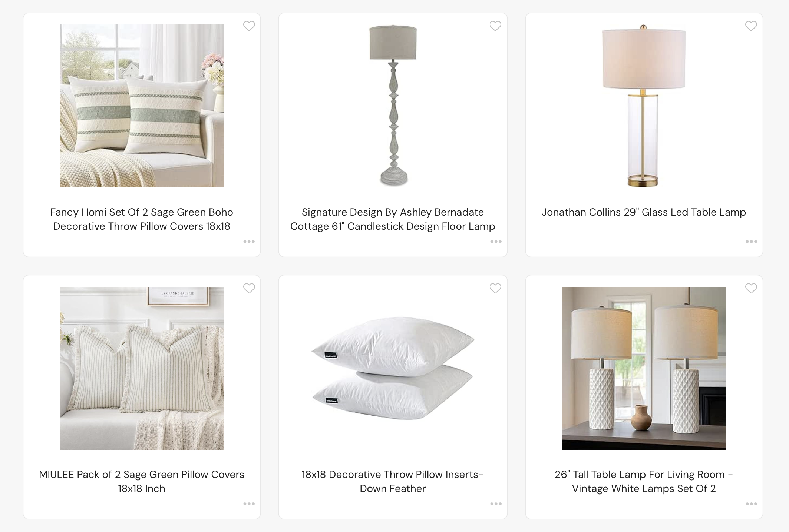Toggle heart on Jonathan Collins glass table lamp
The image size is (789, 532).
[751, 26]
